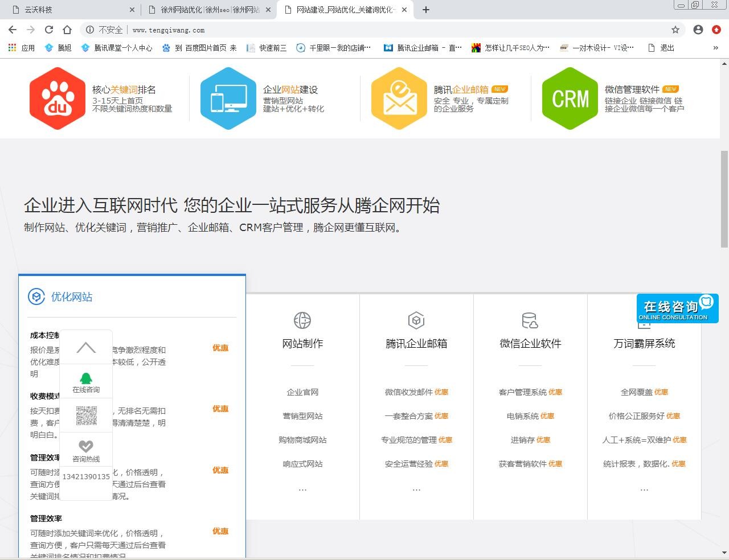Viewport: 729px width, 560px height.
Task: Open the green CRM 微信管理软件 icon
Action: click(x=570, y=97)
